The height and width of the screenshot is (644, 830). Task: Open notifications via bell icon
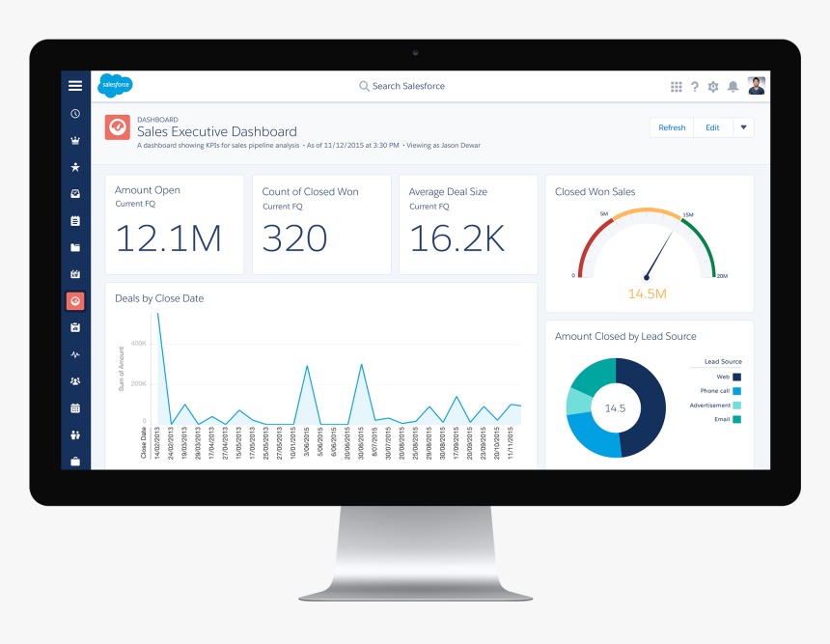click(733, 86)
